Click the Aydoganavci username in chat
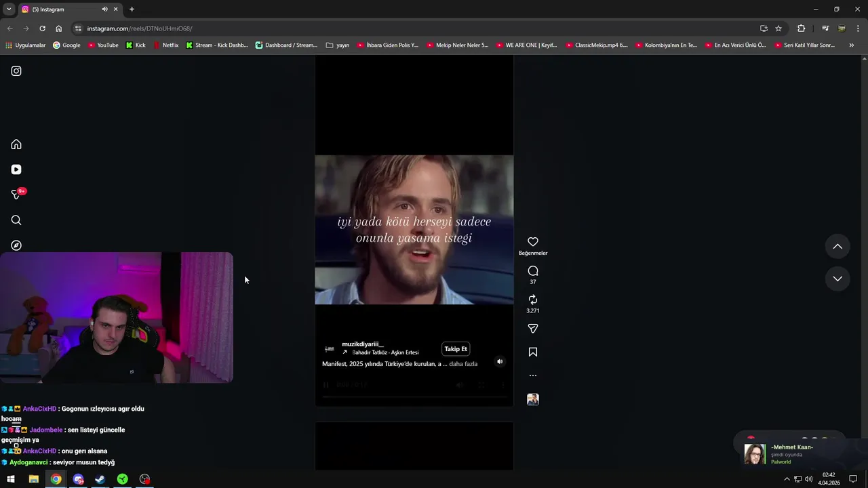The height and width of the screenshot is (488, 868). point(28,462)
